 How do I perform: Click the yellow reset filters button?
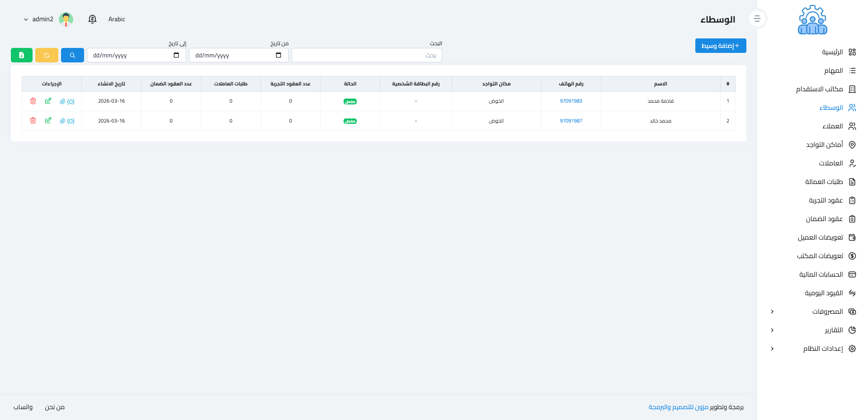click(x=47, y=55)
